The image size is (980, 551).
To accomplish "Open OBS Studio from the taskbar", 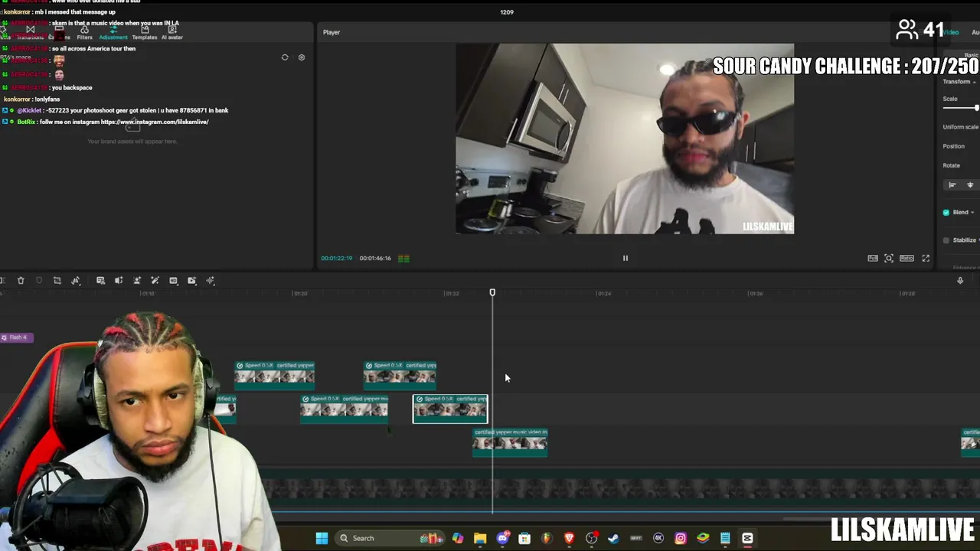I will pos(591,539).
